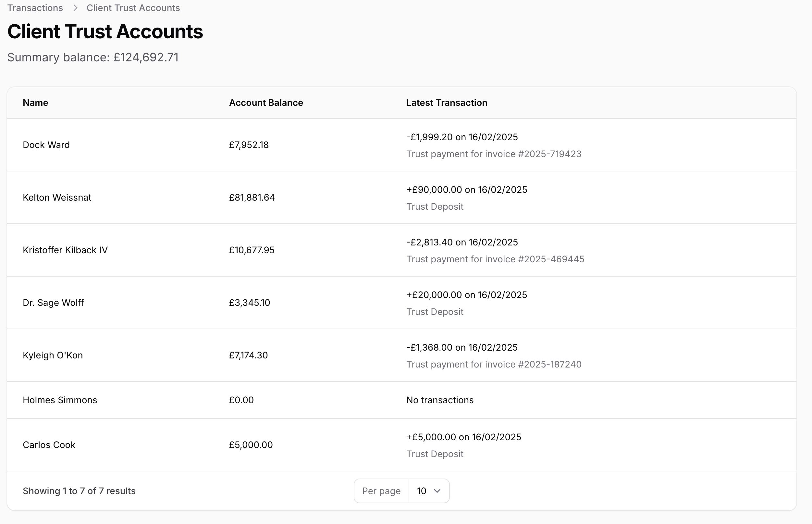Click the Name column header

coord(35,103)
